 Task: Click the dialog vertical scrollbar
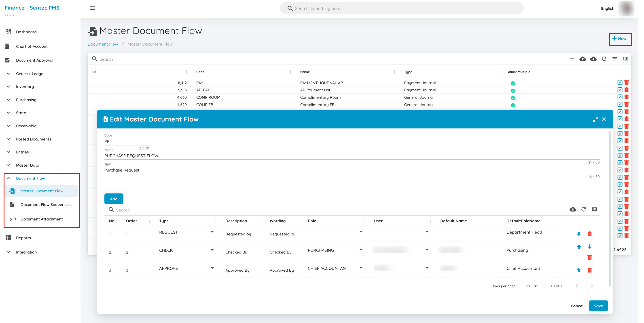point(610,209)
